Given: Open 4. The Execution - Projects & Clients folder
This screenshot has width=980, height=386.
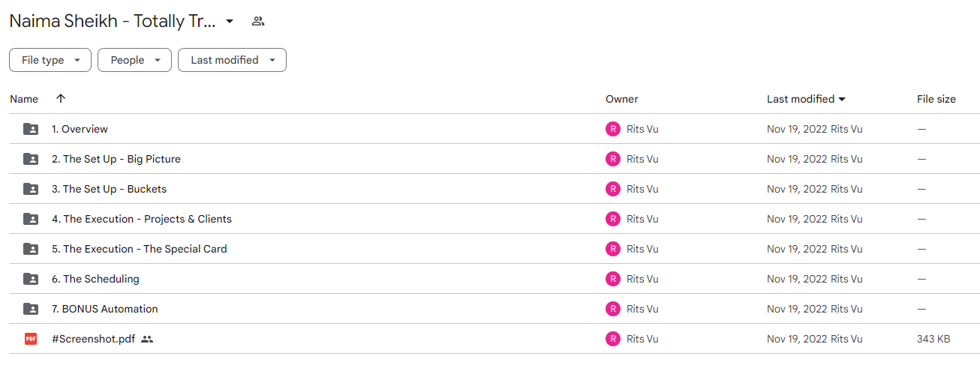Looking at the screenshot, I should coord(142,219).
